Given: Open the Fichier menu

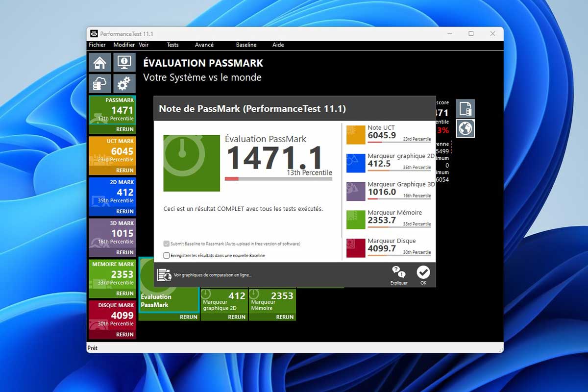Looking at the screenshot, I should pyautogui.click(x=97, y=45).
